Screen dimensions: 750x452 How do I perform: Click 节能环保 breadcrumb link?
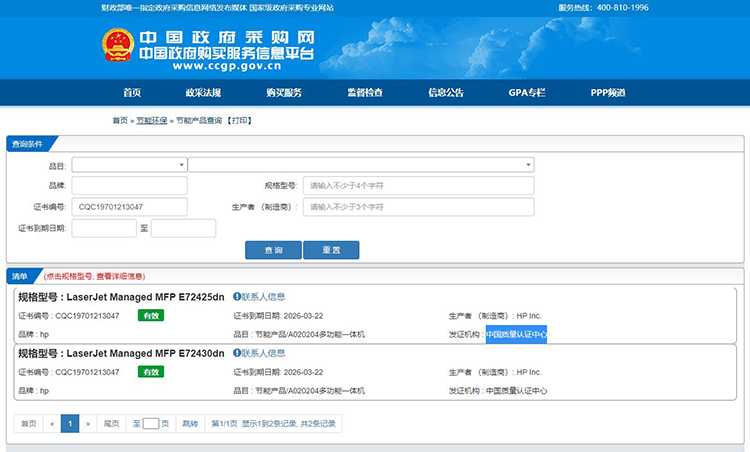(x=152, y=121)
